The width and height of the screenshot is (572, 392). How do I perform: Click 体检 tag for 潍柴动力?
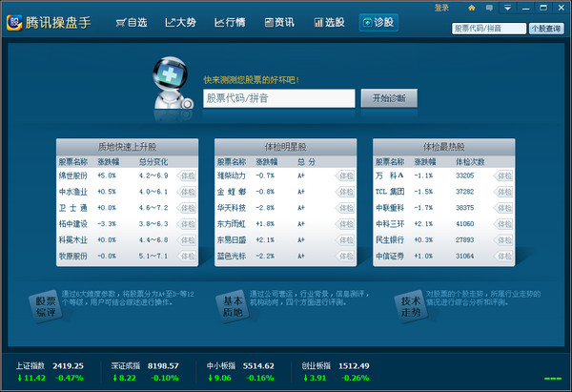(x=345, y=175)
